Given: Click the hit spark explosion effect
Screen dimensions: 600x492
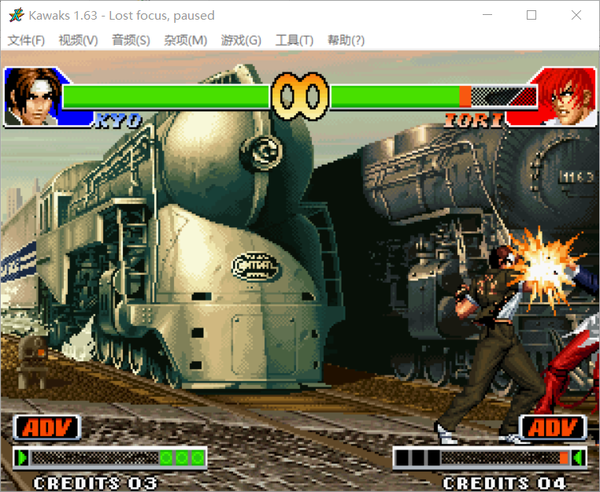Looking at the screenshot, I should coord(545,268).
